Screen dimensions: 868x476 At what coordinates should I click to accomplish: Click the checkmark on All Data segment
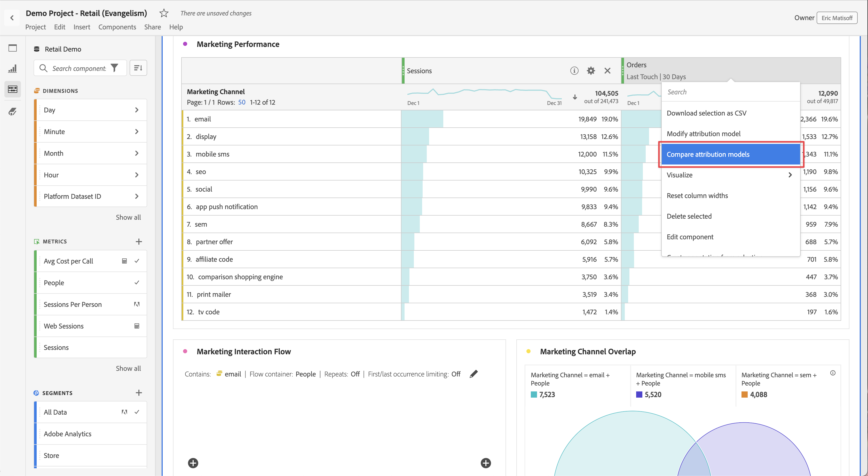137,412
